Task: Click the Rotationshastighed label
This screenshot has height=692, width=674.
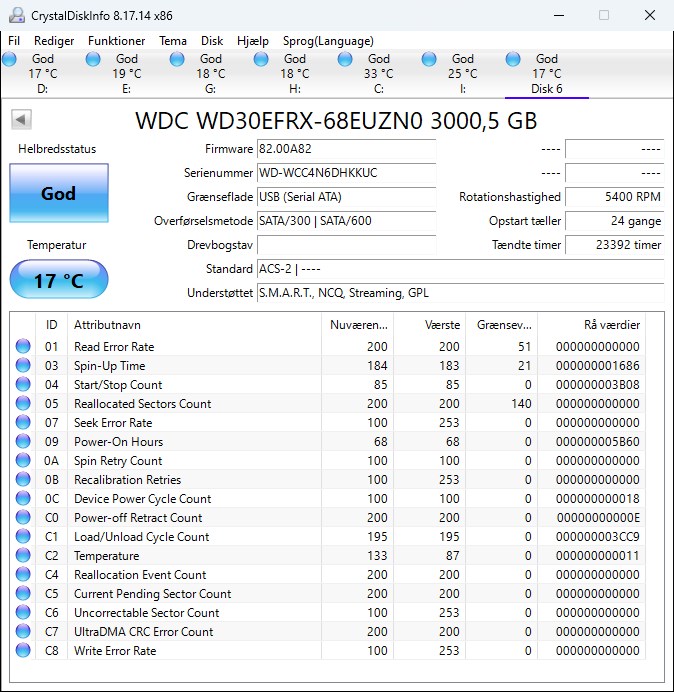Action: coord(510,197)
